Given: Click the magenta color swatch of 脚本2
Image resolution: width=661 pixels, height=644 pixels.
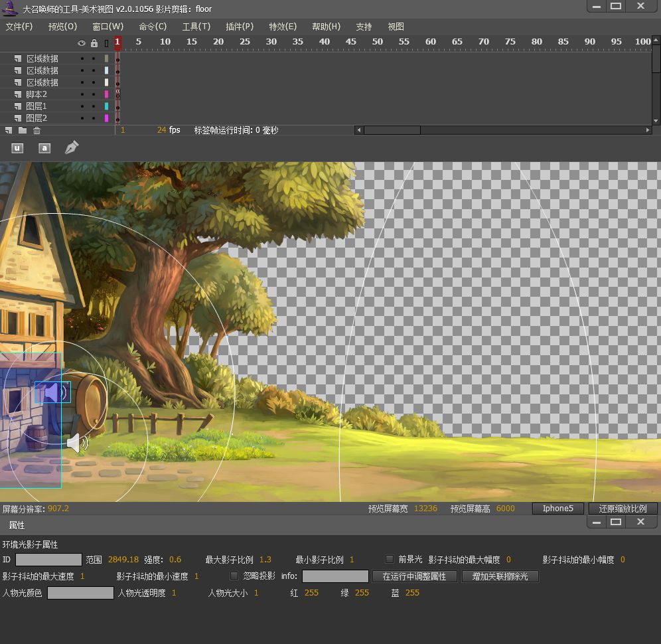Looking at the screenshot, I should (x=106, y=94).
